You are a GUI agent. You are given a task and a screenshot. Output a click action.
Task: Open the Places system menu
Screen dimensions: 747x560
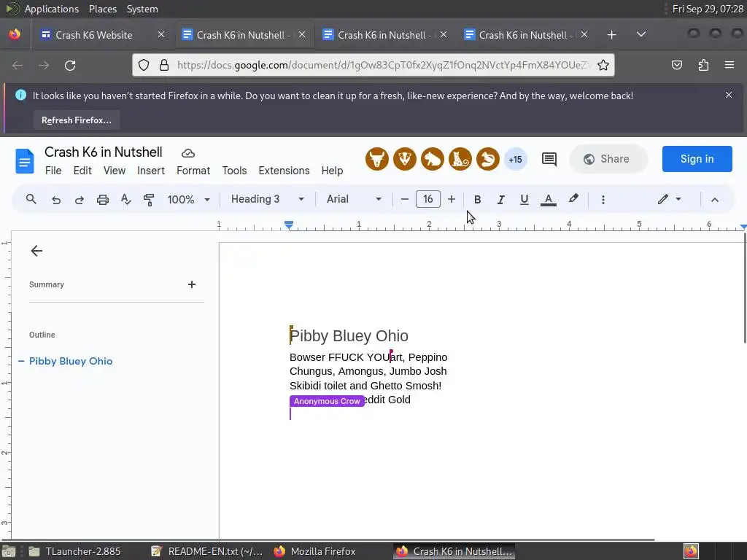tap(103, 9)
